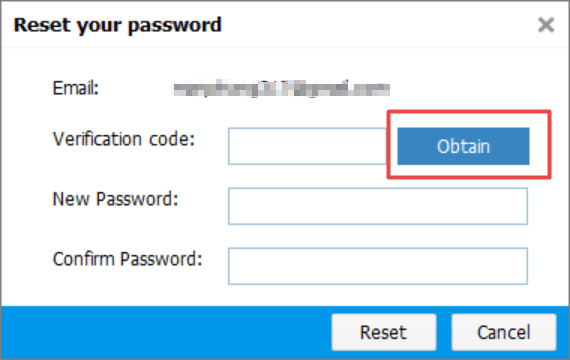Select the New Password input field
This screenshot has height=360, width=570.
(378, 206)
